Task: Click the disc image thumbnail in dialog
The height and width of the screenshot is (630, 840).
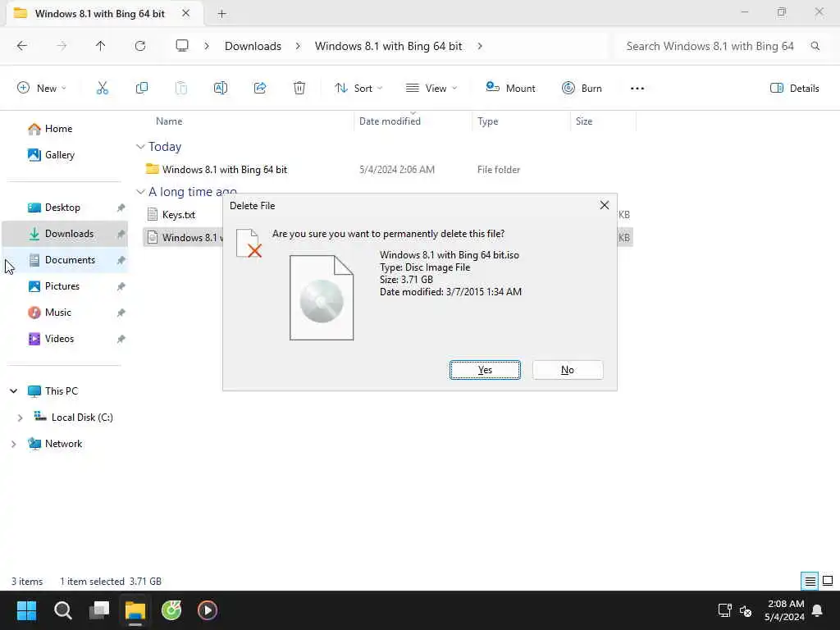Action: tap(322, 297)
